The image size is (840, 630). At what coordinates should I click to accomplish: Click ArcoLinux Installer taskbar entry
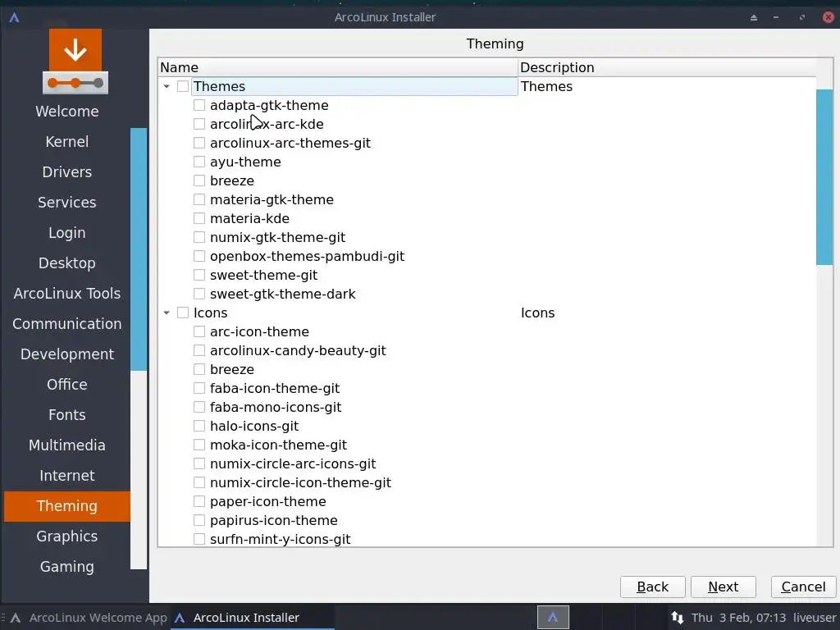point(253,618)
